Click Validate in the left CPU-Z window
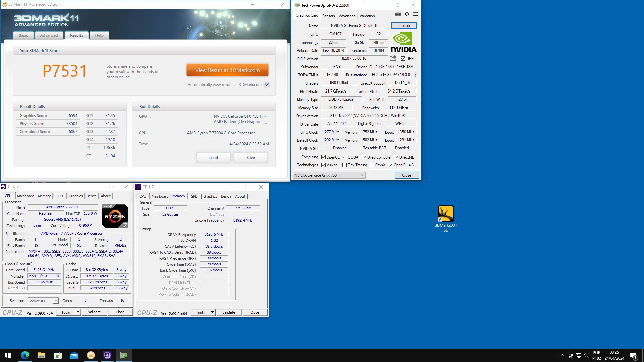Viewport: 644px width, 362px height. pyautogui.click(x=94, y=312)
